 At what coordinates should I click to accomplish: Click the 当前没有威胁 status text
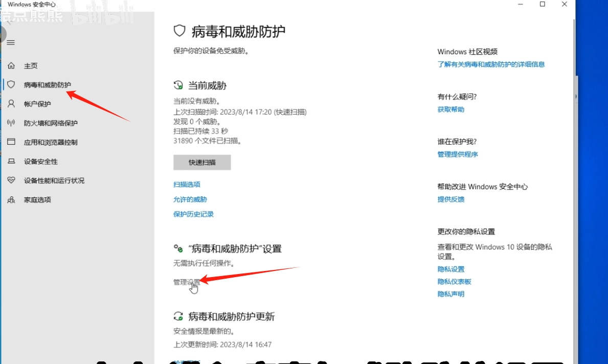pos(197,101)
